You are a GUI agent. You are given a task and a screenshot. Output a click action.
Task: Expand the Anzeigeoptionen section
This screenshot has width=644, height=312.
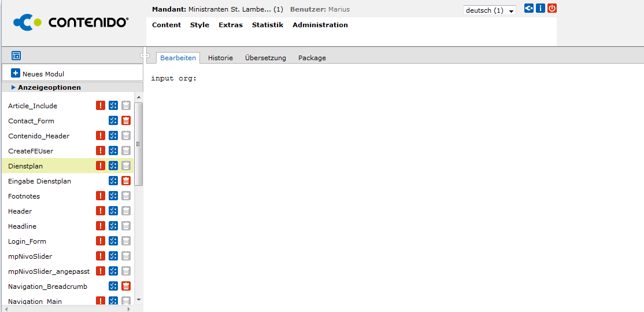(49, 87)
